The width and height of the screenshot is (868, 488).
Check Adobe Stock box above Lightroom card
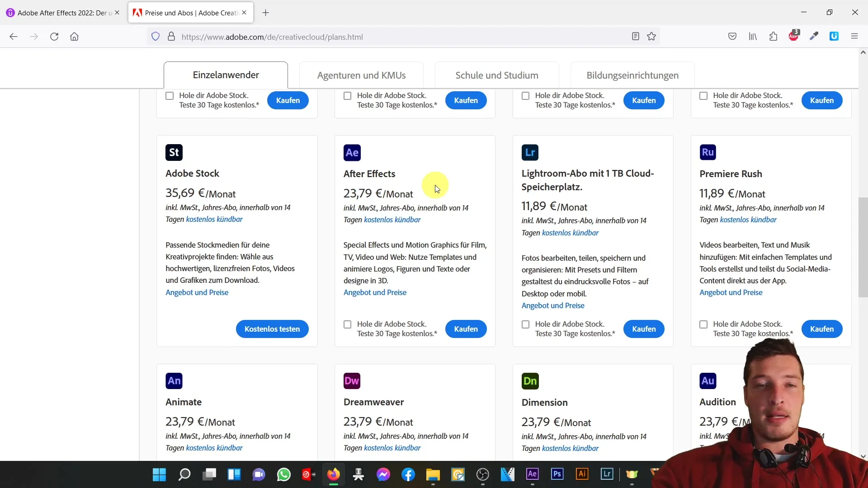tap(526, 96)
